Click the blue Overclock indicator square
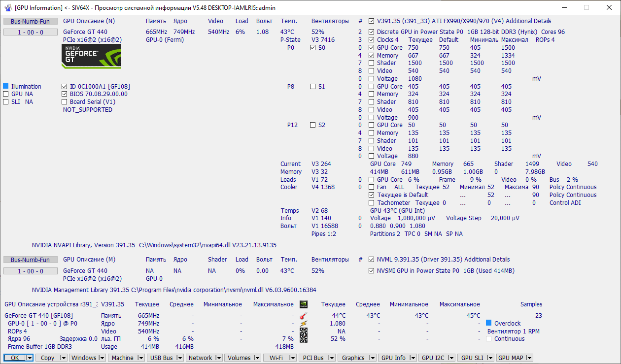This screenshot has height=364, width=621. (489, 323)
